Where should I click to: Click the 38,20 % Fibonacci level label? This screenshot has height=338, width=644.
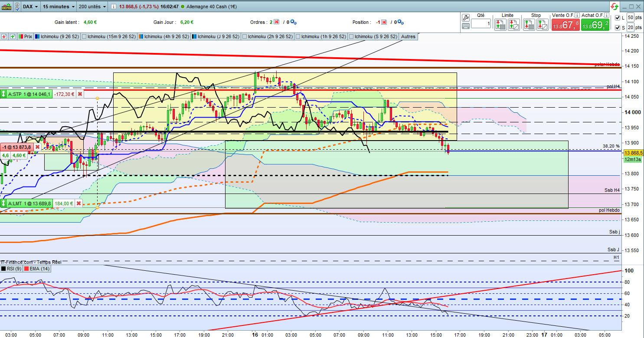611,146
